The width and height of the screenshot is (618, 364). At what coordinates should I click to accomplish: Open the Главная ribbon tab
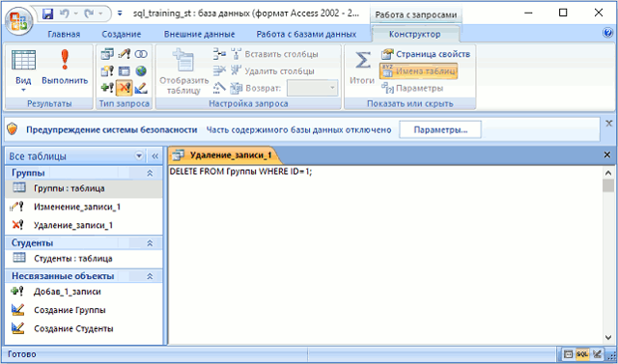click(x=64, y=34)
